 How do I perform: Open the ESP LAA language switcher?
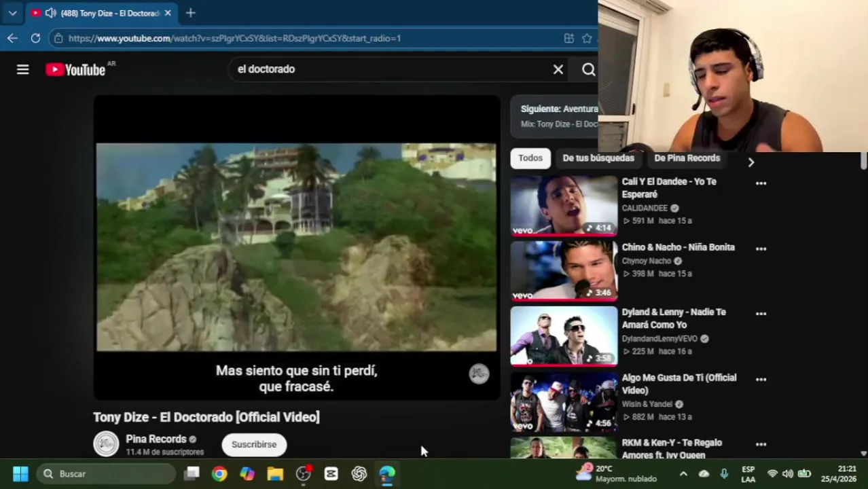pos(748,473)
